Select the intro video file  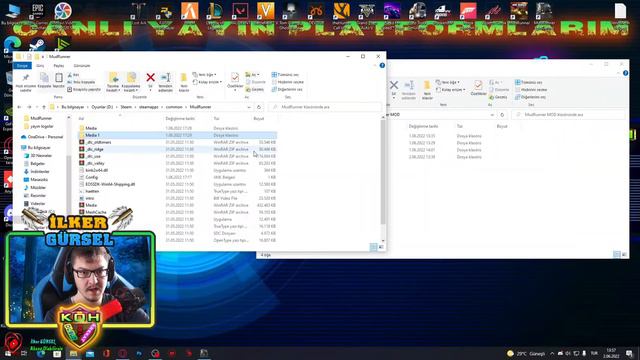click(178, 198)
